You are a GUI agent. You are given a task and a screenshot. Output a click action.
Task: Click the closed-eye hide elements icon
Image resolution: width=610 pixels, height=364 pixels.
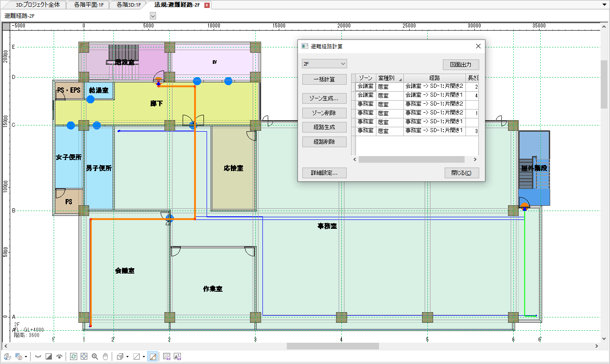38,356
